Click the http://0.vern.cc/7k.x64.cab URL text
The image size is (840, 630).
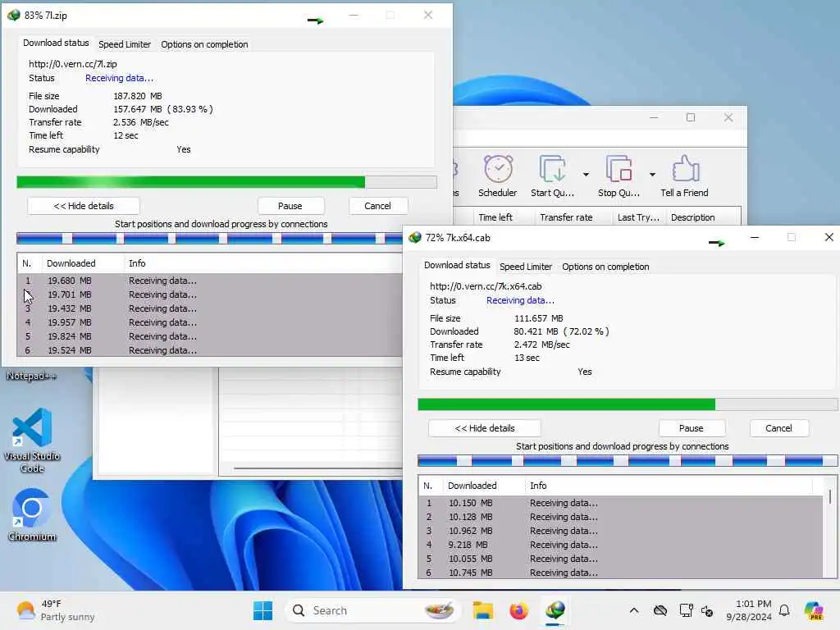(x=486, y=286)
